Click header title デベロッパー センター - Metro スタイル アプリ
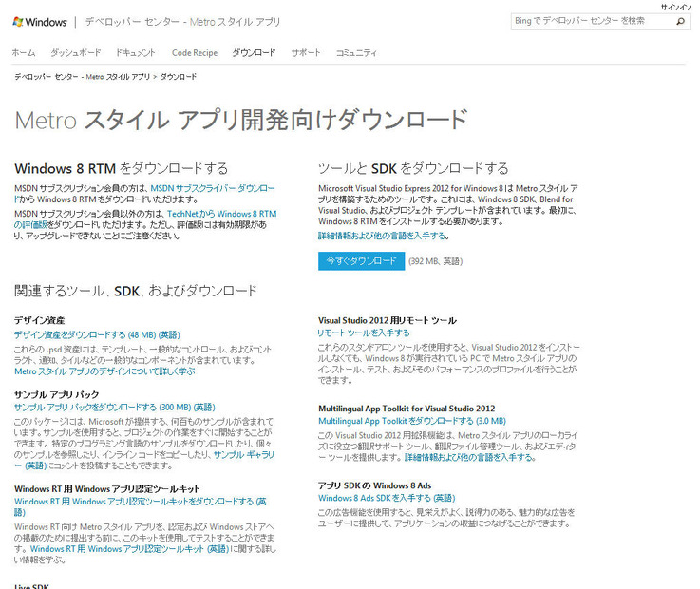The height and width of the screenshot is (589, 700). 182,22
